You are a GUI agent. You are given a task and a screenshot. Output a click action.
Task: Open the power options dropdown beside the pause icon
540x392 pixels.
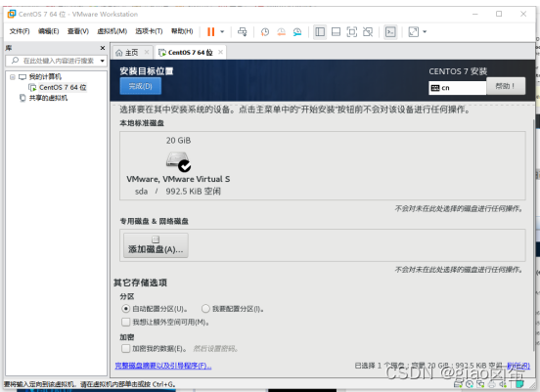tap(222, 31)
